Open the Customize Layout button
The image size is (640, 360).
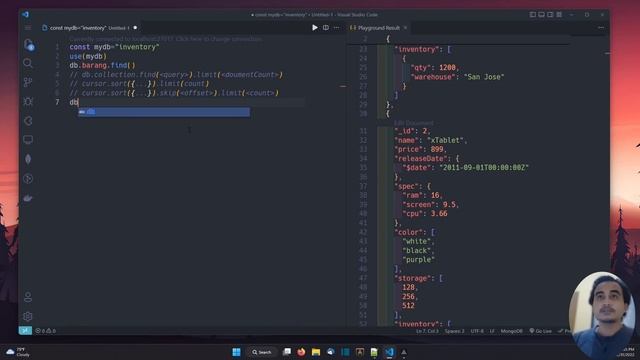[559, 15]
